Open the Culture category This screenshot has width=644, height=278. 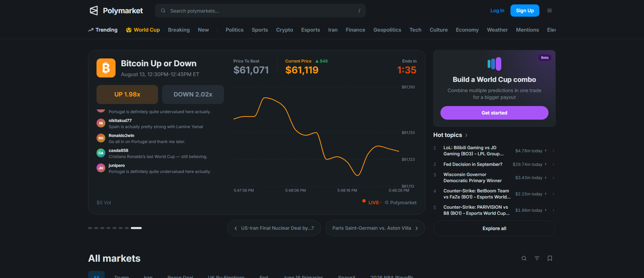coord(439,30)
